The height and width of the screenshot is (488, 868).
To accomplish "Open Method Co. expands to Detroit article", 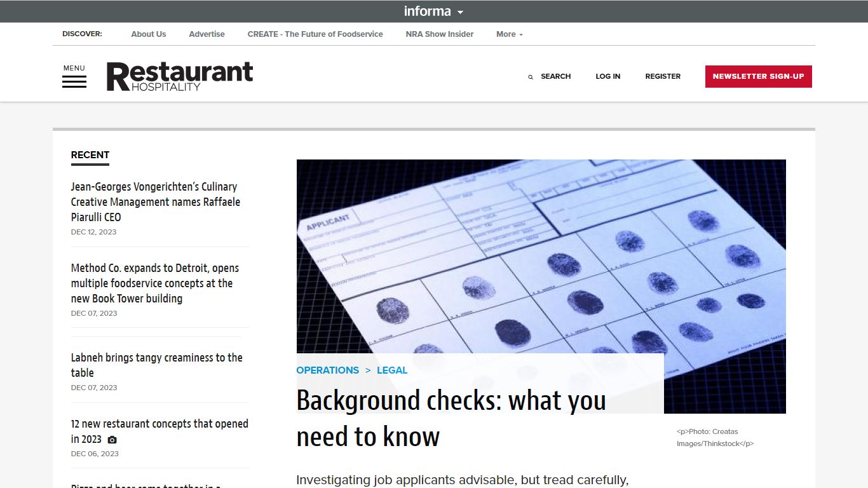I will [x=155, y=283].
